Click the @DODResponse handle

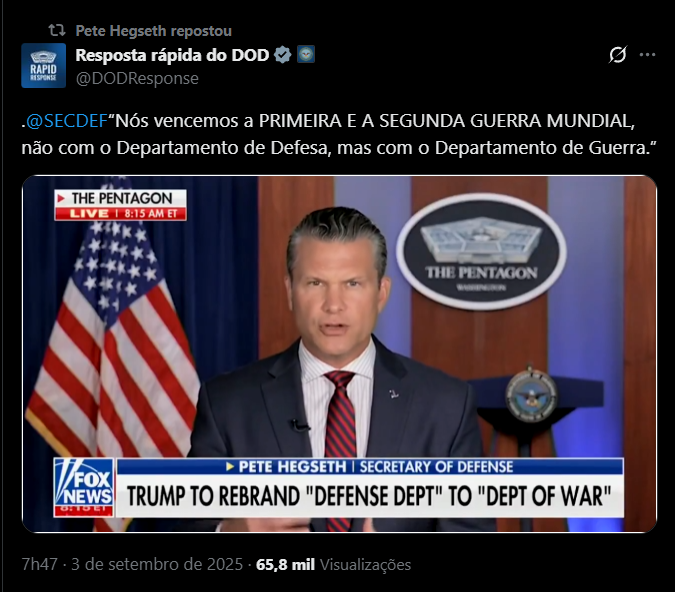pyautogui.click(x=137, y=78)
